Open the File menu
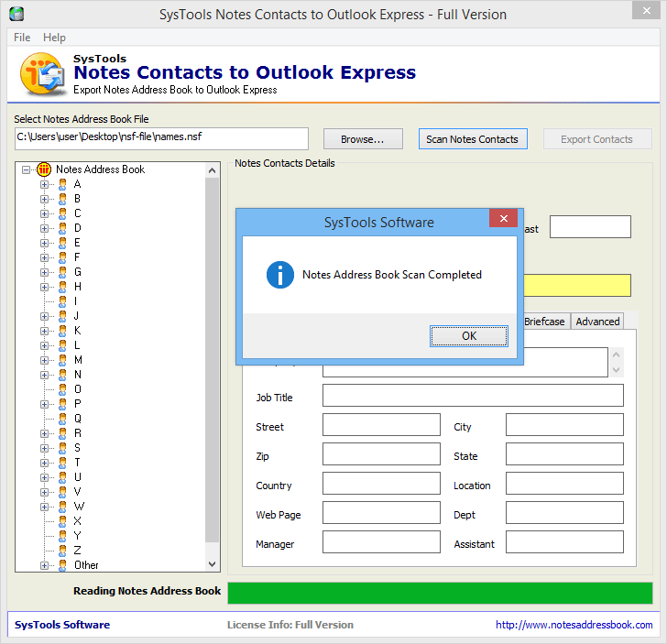The height and width of the screenshot is (644, 667). [22, 38]
